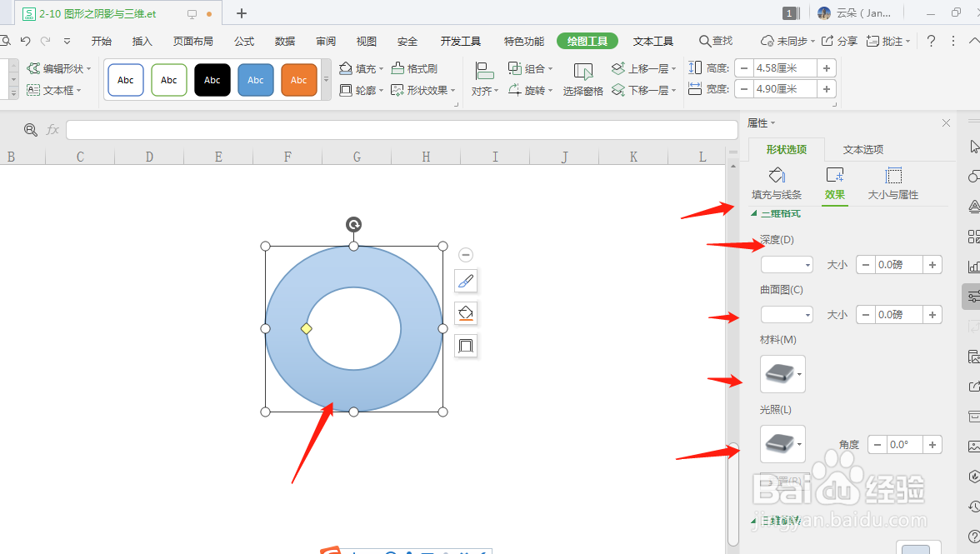
Task: Click the collapse minus circle beside shape
Action: click(x=466, y=255)
